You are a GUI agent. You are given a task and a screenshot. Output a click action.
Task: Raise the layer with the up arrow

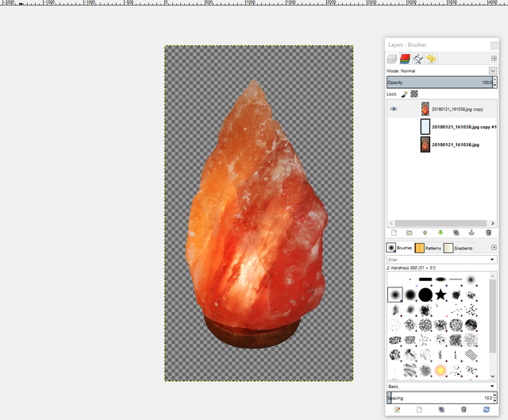click(425, 233)
